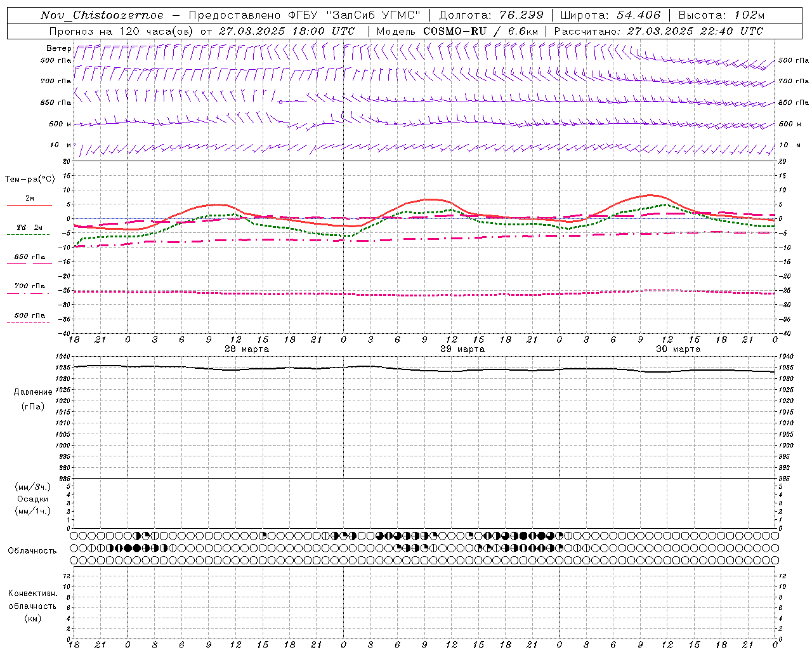Click the 700 гПа temperature legend entry

pyautogui.click(x=29, y=289)
